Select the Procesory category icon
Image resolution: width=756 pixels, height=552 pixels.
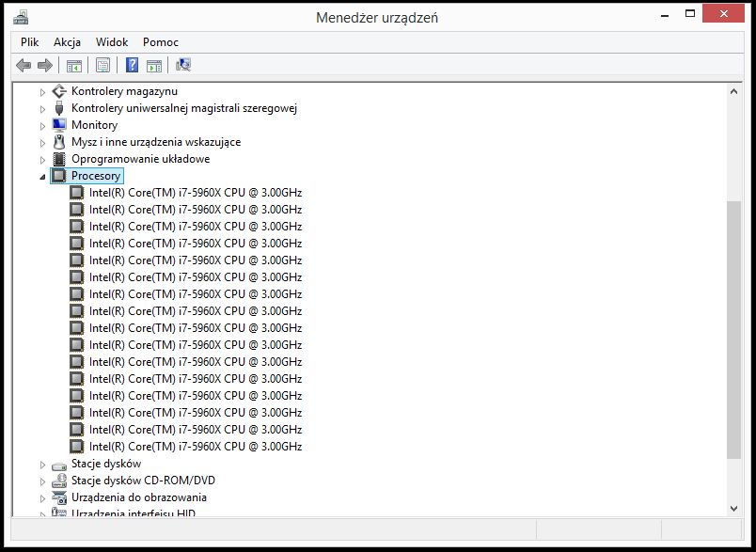(x=59, y=176)
